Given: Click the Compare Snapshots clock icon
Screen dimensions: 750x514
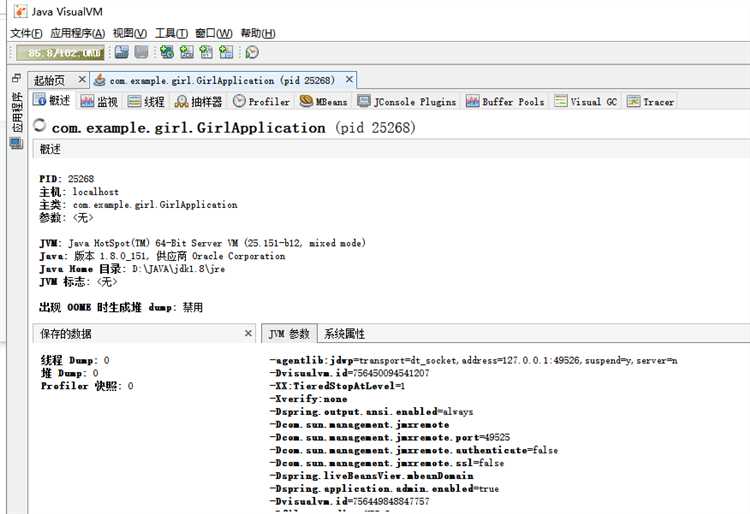Looking at the screenshot, I should 252,52.
